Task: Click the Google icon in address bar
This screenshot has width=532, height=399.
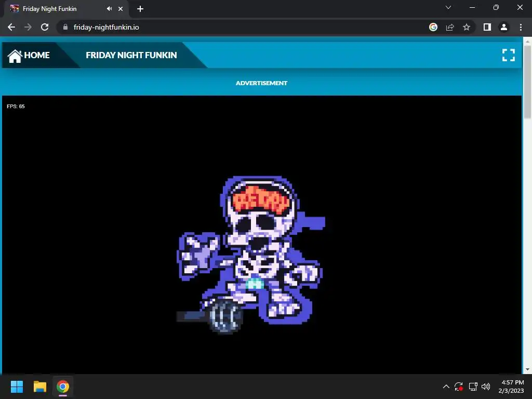Action: [x=433, y=27]
